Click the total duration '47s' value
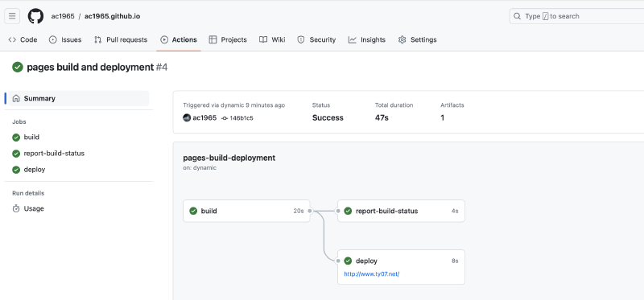 382,117
